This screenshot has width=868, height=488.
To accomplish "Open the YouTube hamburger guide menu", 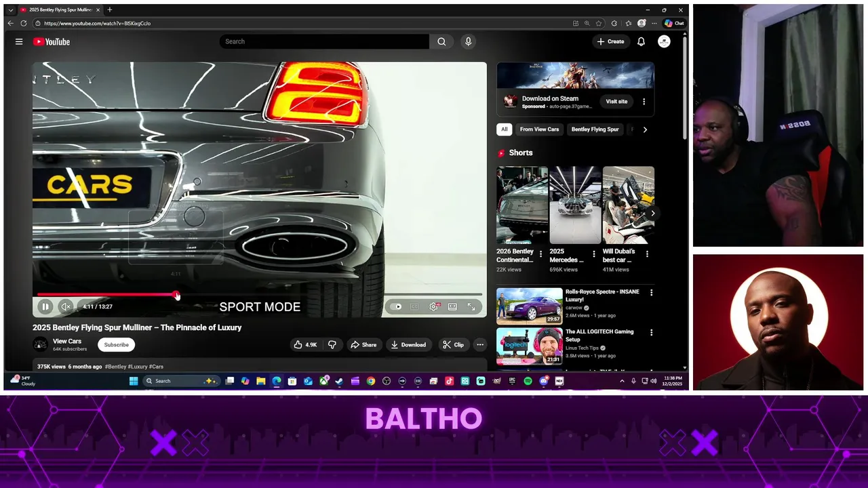I will (x=19, y=41).
